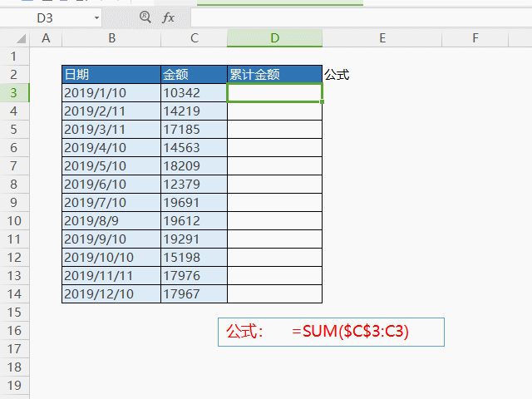Click the select-all corner triangle
This screenshot has height=399, width=532.
[21, 38]
